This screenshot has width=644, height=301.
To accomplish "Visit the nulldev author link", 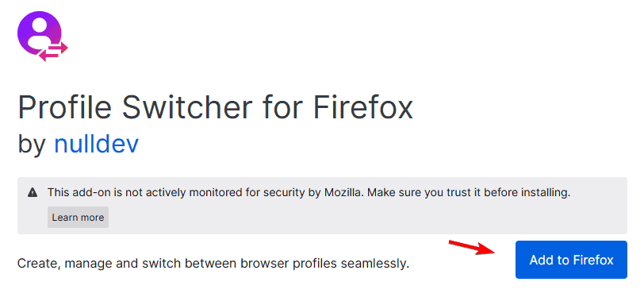I will (97, 144).
